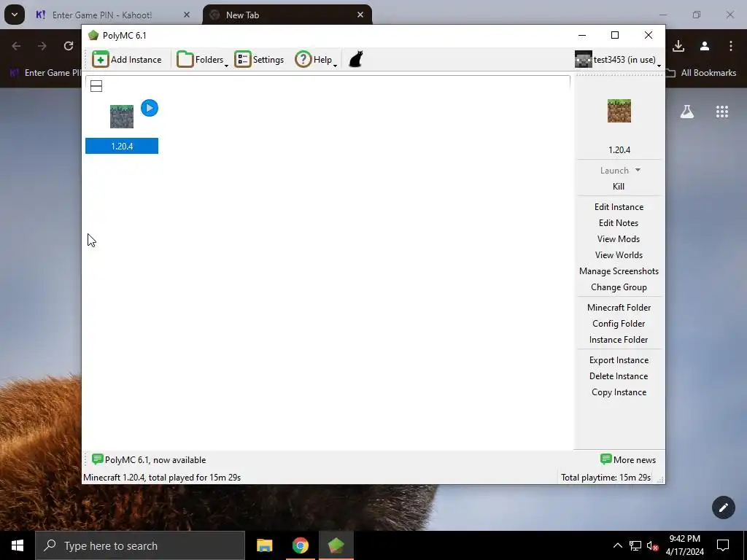Image resolution: width=747 pixels, height=560 pixels.
Task: Click Copy Instance
Action: click(619, 392)
